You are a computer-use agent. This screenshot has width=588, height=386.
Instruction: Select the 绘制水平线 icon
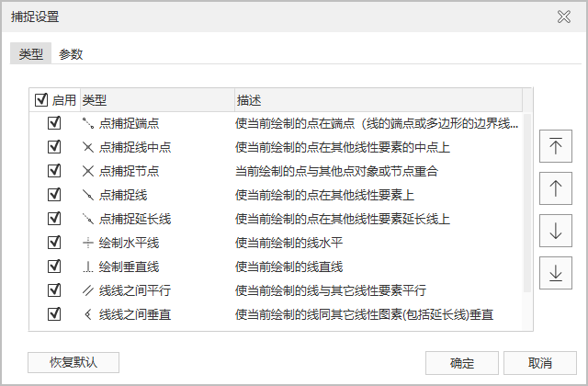[x=88, y=243]
